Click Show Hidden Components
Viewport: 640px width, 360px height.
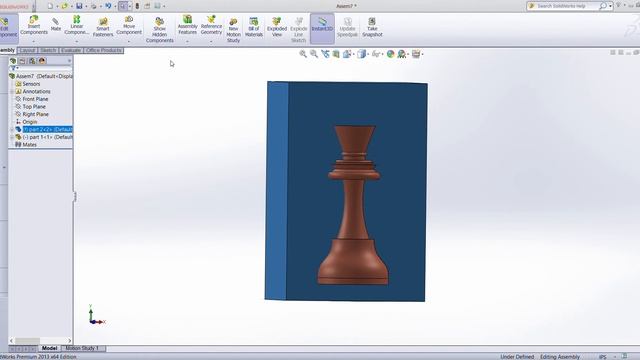tap(160, 29)
